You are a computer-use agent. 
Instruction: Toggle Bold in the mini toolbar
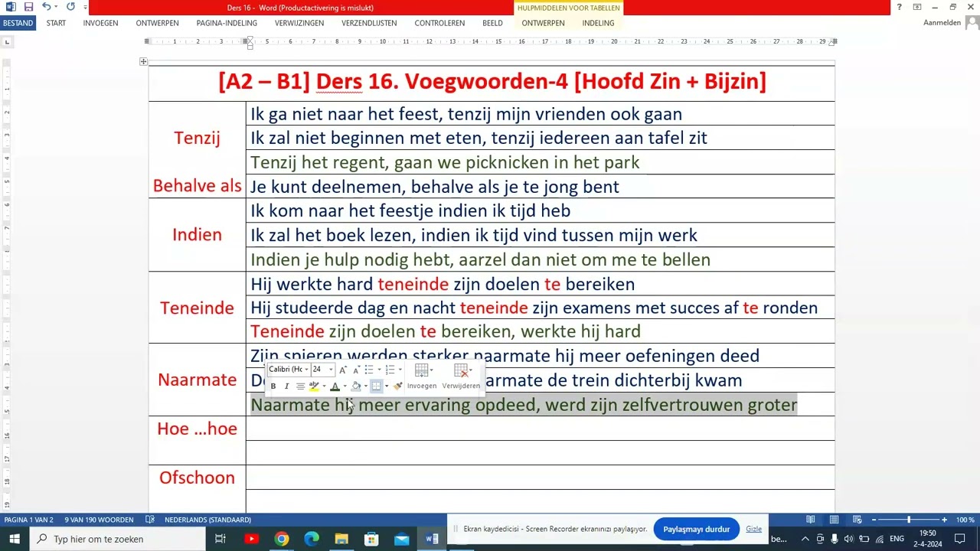point(273,386)
